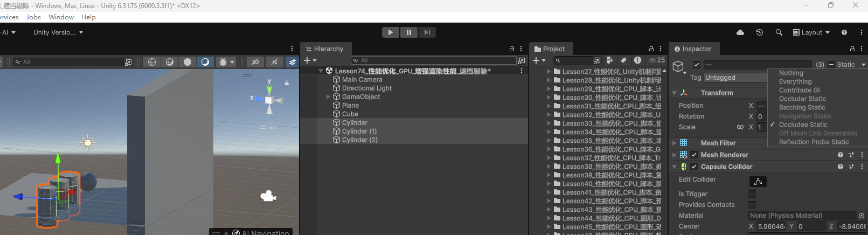This screenshot has width=868, height=235.
Task: Click search by label tag icon in Project
Action: [623, 60]
